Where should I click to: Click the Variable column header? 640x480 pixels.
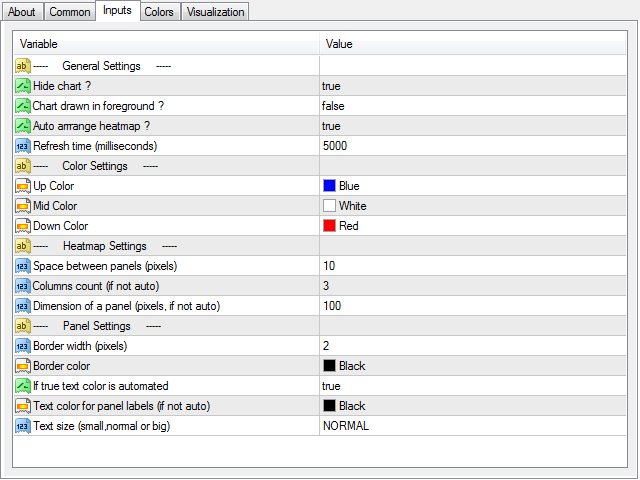(167, 44)
